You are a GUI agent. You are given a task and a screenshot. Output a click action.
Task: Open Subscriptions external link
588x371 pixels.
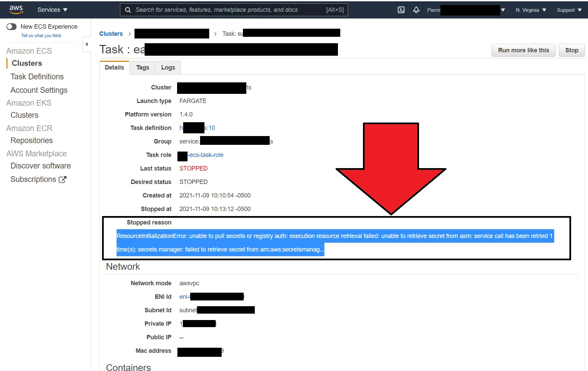click(x=38, y=179)
